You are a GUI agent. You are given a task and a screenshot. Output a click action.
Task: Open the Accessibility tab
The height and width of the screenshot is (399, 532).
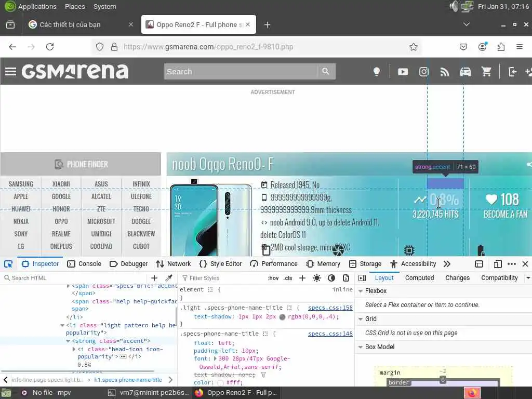coord(413,264)
